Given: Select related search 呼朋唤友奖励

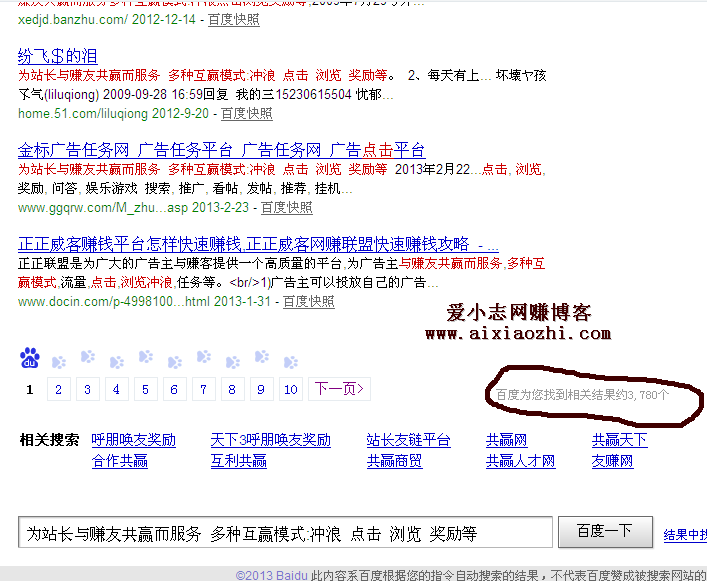Looking at the screenshot, I should tap(133, 440).
